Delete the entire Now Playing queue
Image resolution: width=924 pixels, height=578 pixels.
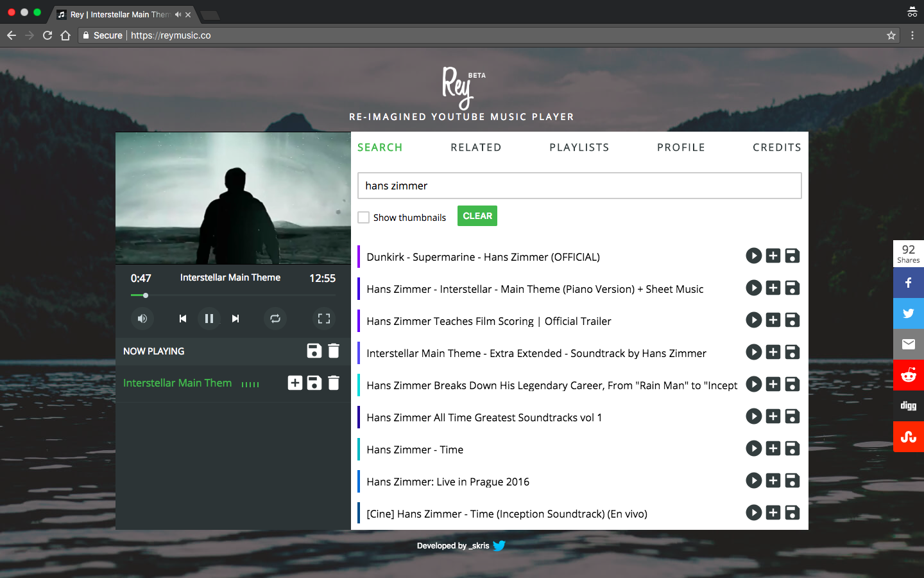(x=334, y=351)
